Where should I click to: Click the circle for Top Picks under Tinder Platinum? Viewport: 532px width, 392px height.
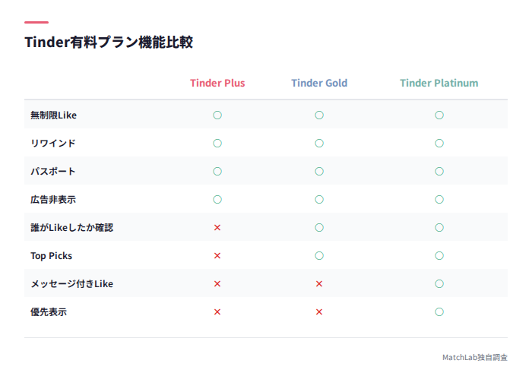439,256
